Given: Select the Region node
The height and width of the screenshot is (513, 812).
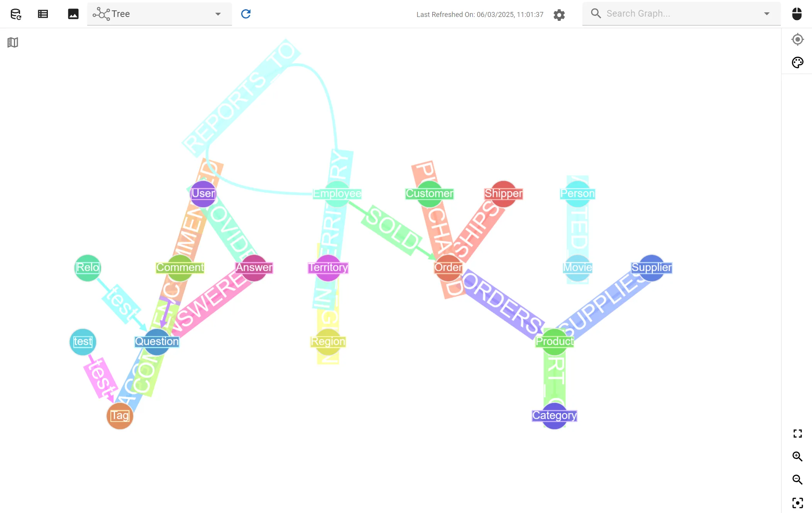Looking at the screenshot, I should (x=328, y=341).
